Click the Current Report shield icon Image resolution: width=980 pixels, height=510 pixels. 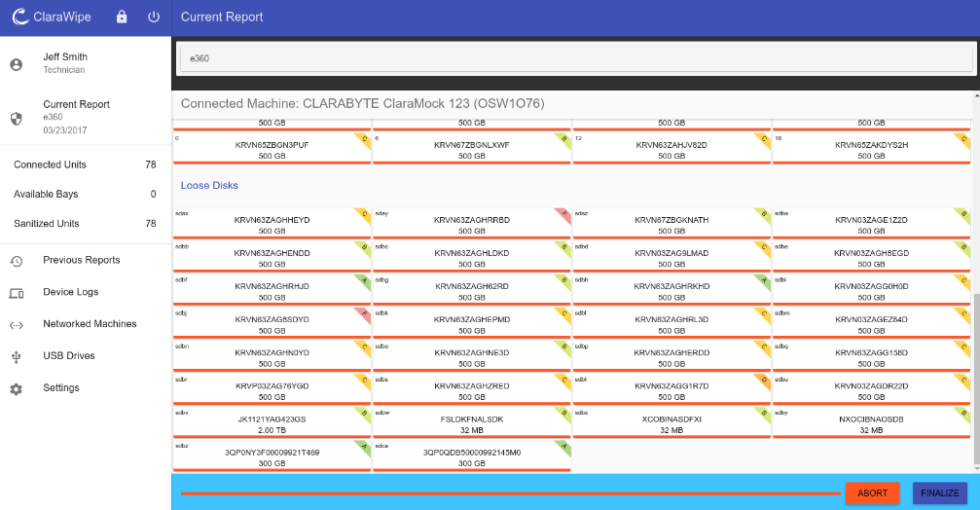click(17, 118)
